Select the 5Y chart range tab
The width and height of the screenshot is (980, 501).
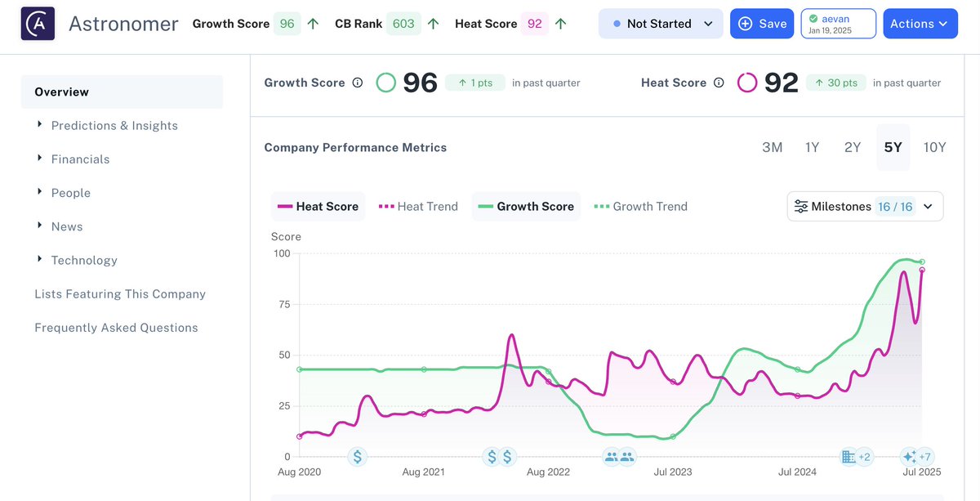tap(893, 148)
